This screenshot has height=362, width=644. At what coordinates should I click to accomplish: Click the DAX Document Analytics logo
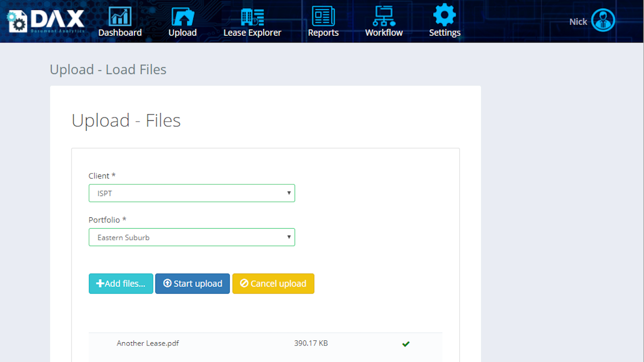coord(46,21)
